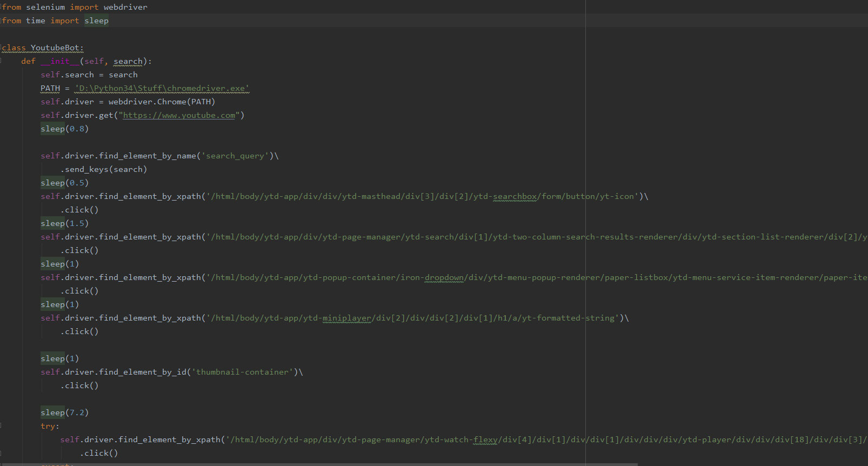Collapse the try block fold marker
The height and width of the screenshot is (466, 868).
tap(1, 426)
